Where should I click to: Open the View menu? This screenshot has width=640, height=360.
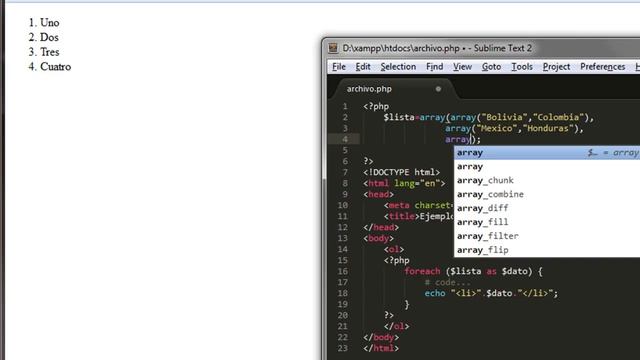tap(462, 67)
